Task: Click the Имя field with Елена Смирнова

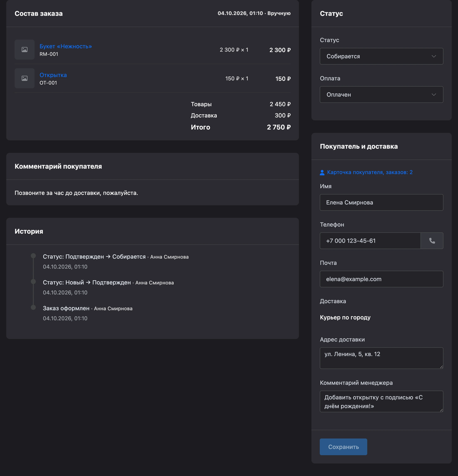Action: (381, 202)
